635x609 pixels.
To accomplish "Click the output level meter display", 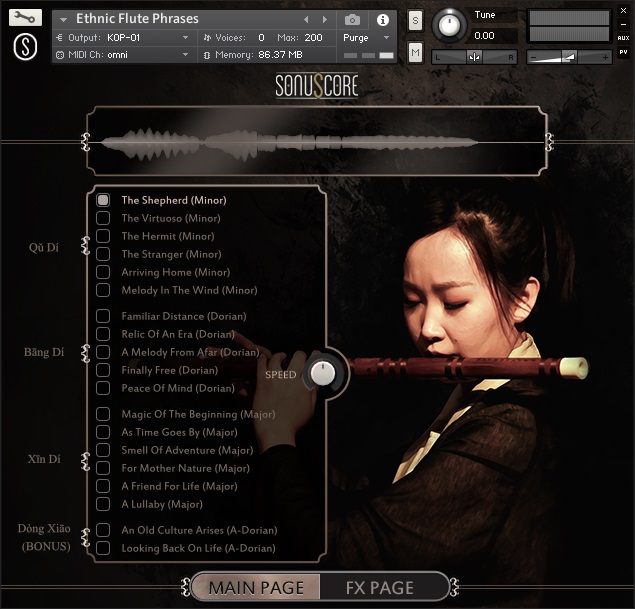I will 569,26.
